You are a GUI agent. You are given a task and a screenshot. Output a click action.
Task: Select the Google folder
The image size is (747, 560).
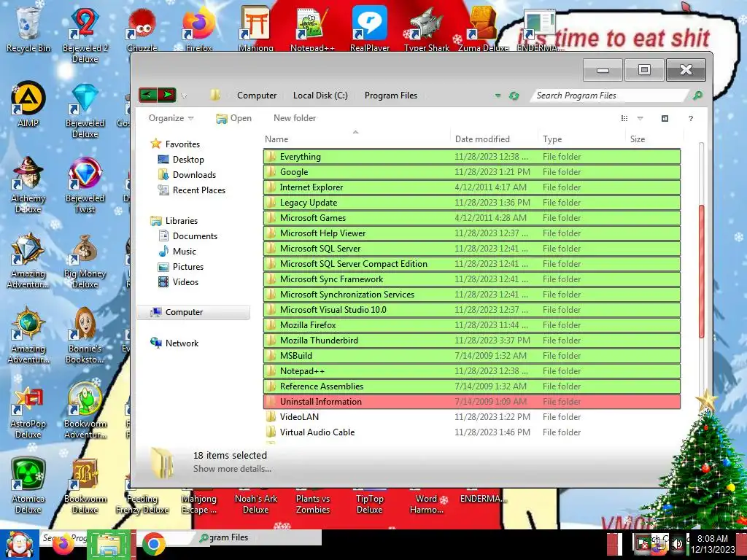(472, 172)
